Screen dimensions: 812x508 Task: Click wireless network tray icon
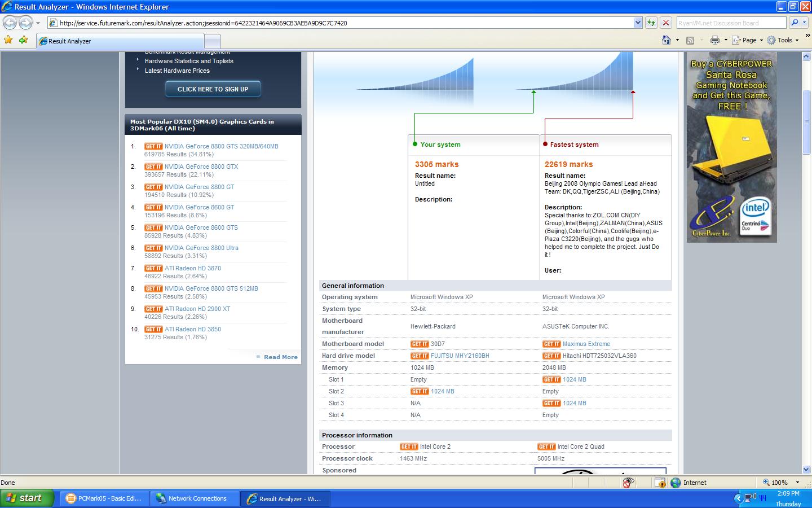(751, 498)
